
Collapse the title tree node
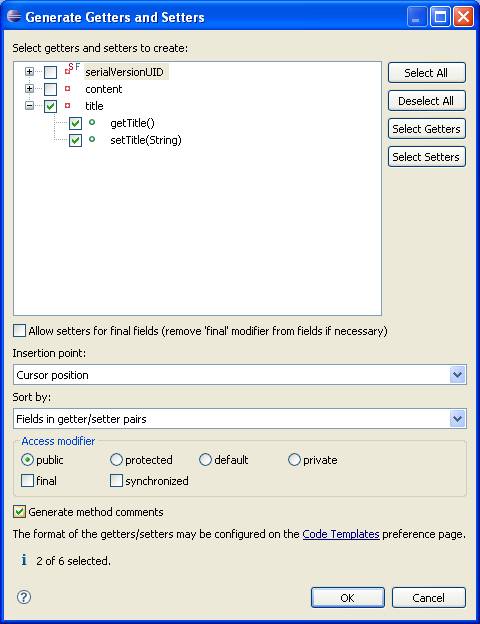[x=29, y=106]
